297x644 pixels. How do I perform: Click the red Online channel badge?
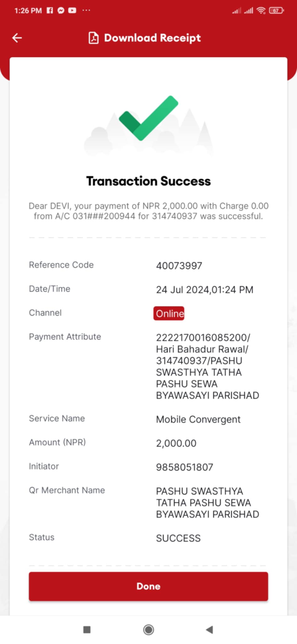(x=169, y=314)
